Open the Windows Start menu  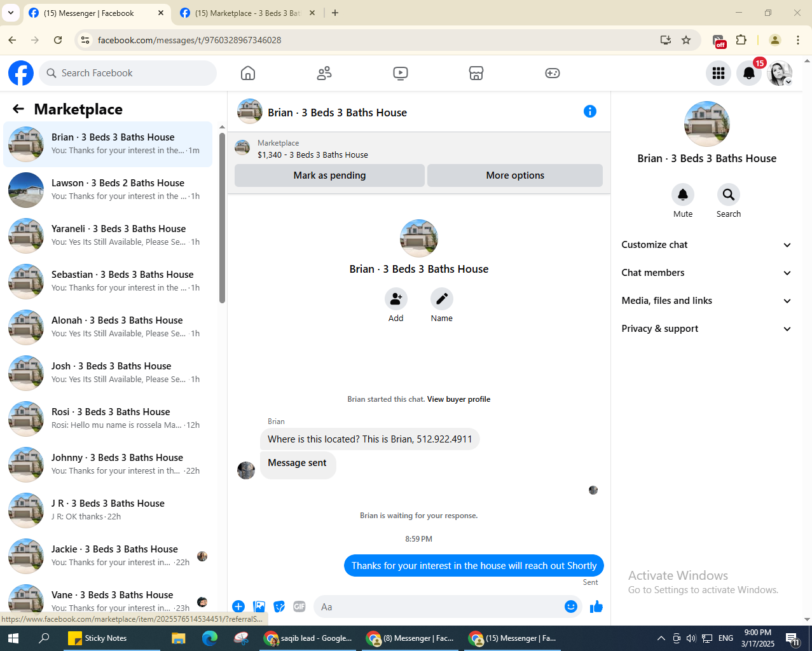[x=13, y=638]
